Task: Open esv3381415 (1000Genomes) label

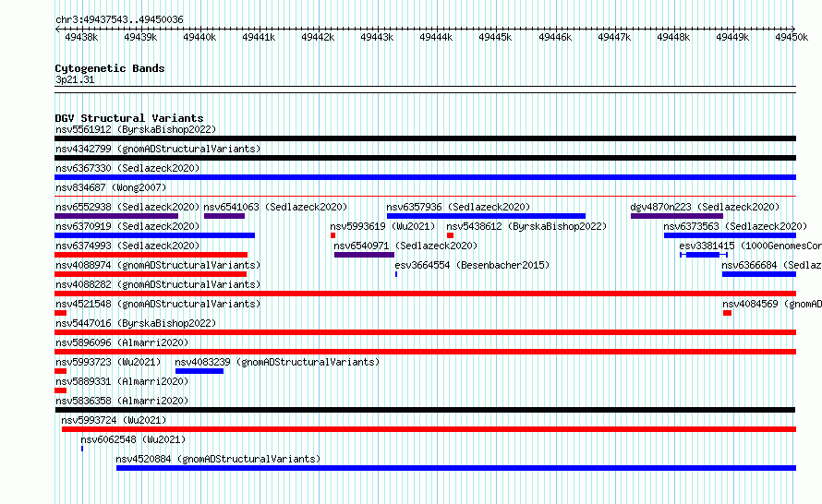Action: (x=750, y=246)
